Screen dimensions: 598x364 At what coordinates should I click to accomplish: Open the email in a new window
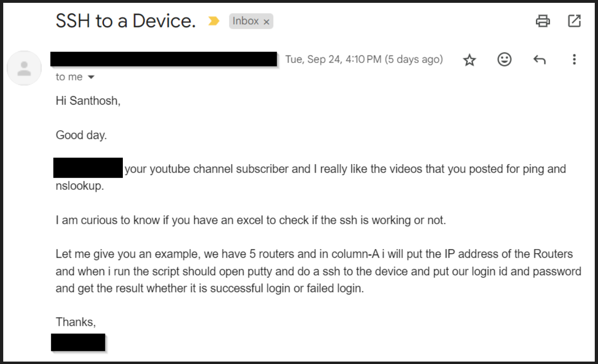pos(574,21)
